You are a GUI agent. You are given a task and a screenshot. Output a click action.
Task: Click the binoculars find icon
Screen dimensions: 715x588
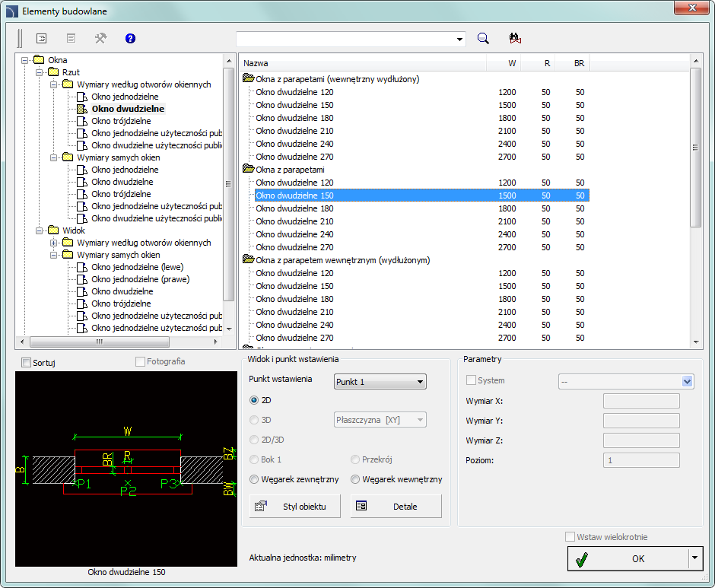(x=515, y=38)
